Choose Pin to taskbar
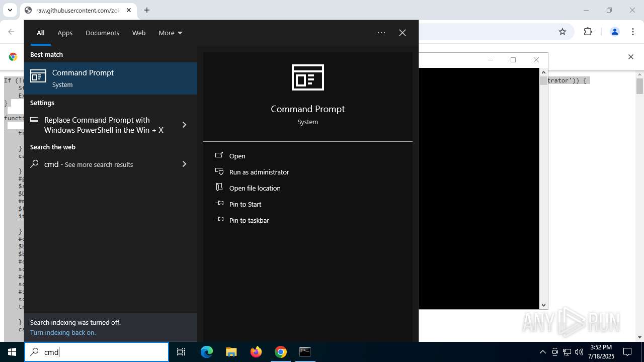644x362 pixels. click(x=249, y=220)
